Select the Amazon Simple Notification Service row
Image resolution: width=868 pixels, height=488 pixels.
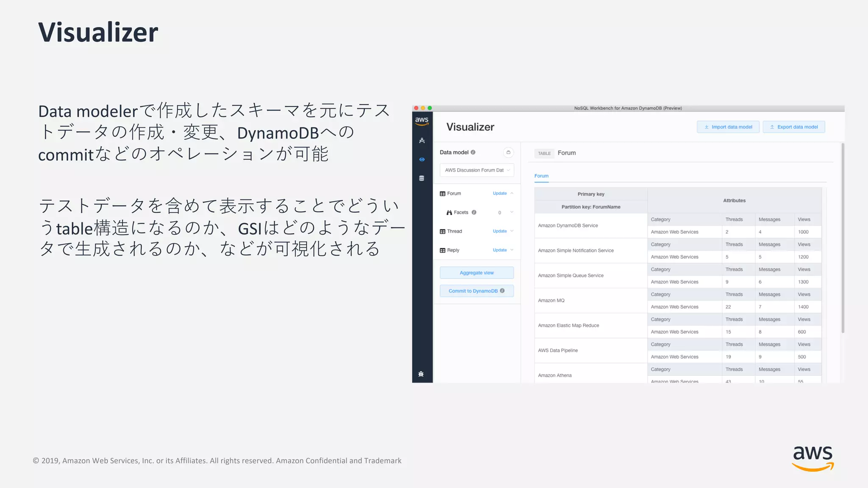(x=591, y=251)
